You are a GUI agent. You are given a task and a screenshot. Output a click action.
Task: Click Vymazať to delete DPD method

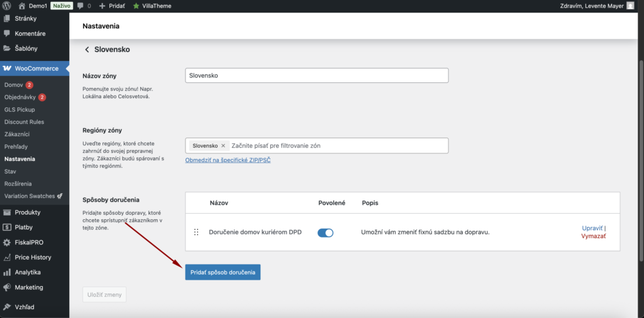(593, 236)
